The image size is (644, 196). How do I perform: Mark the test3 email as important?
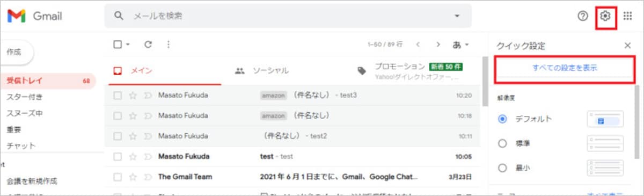[148, 96]
